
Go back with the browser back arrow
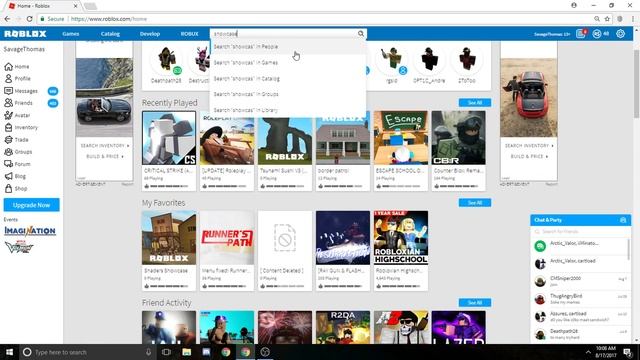pyautogui.click(x=7, y=19)
